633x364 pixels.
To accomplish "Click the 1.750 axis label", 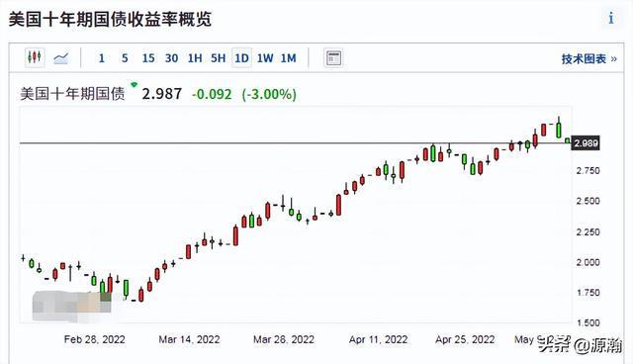I will tap(588, 293).
